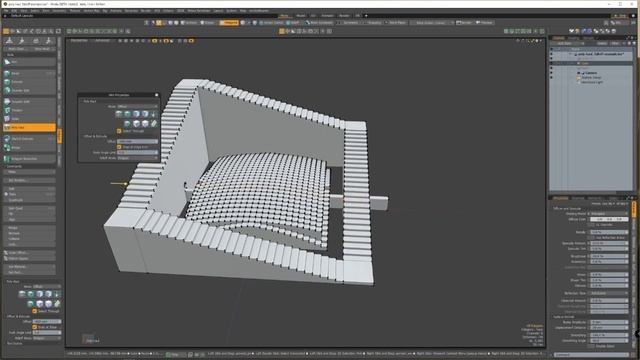Switch to the Items tab
The height and width of the screenshot is (360, 640).
click(558, 38)
